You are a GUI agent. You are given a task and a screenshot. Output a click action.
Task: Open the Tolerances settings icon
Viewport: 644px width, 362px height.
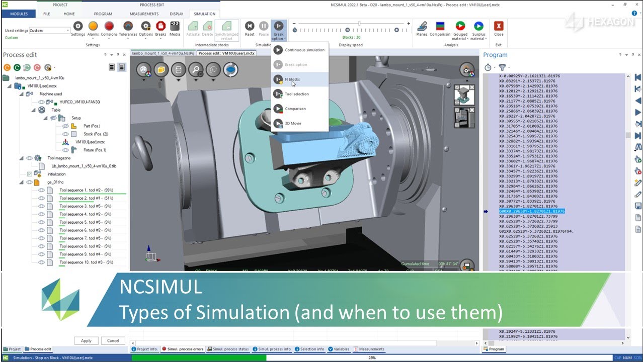point(128,26)
